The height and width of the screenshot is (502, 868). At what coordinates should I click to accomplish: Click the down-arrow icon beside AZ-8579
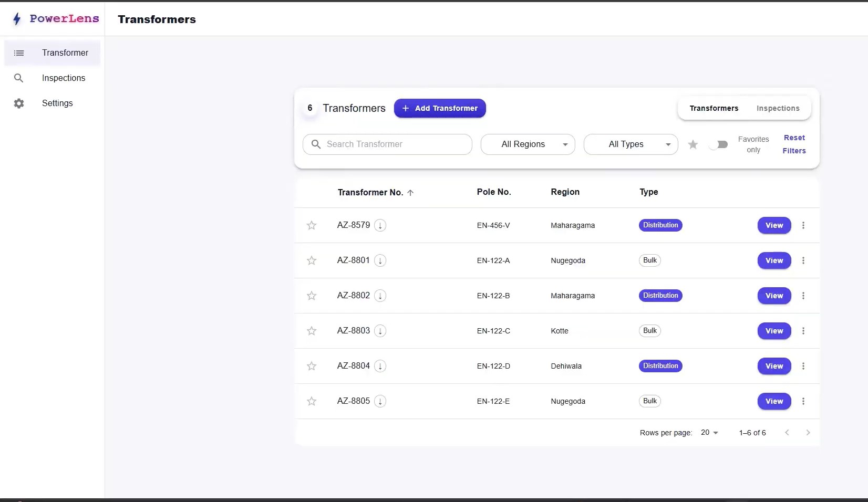380,225
